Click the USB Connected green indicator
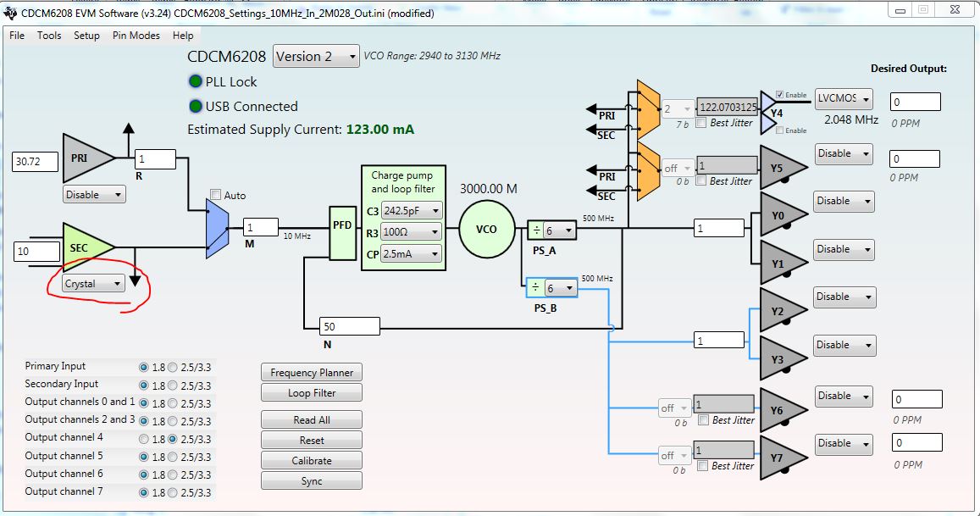This screenshot has height=516, width=980. pos(196,106)
